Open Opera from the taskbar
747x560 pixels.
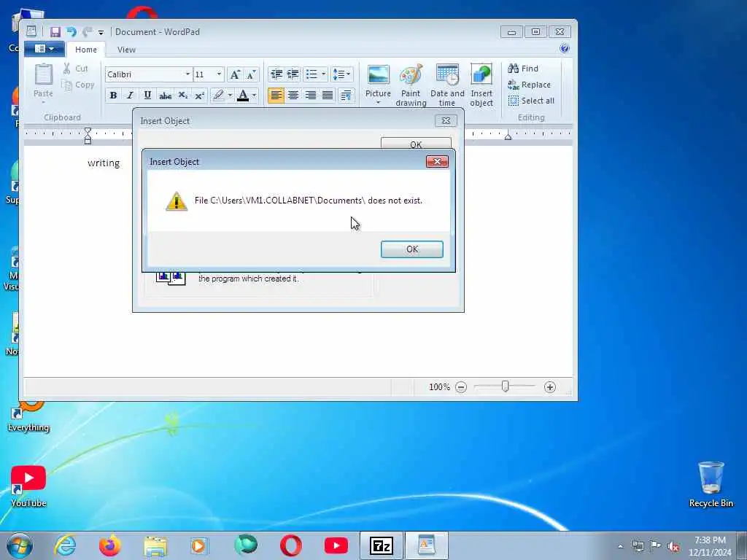(290, 545)
